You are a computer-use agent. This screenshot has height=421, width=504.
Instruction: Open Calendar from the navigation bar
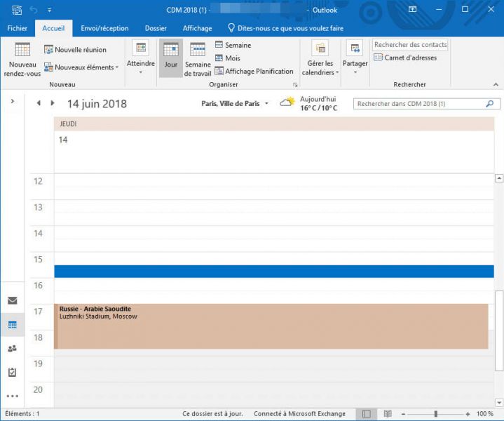pyautogui.click(x=13, y=325)
